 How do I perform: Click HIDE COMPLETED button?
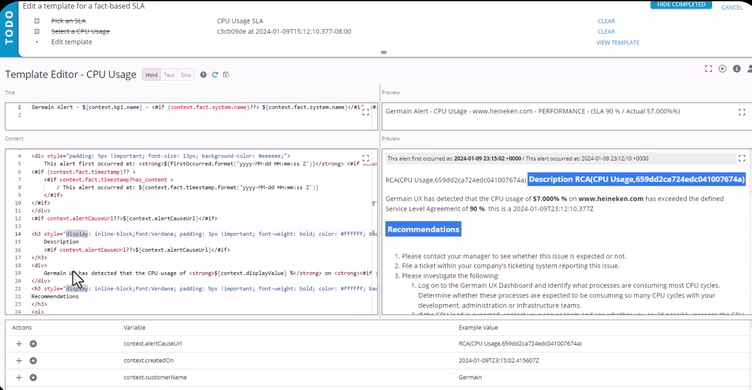point(681,4)
